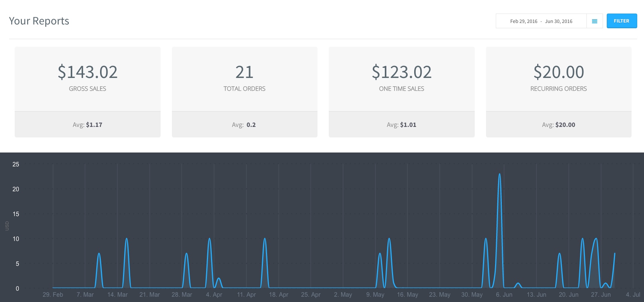The image size is (644, 302).
Task: Click the Feb 29 – Jun 30 date range field
Action: pos(541,21)
